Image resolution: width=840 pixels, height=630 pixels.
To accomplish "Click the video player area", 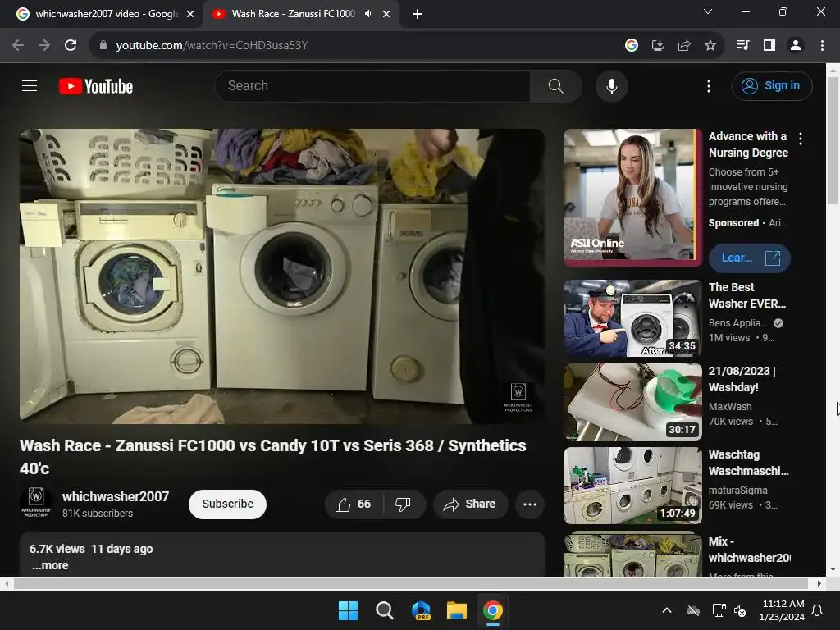I will (282, 276).
